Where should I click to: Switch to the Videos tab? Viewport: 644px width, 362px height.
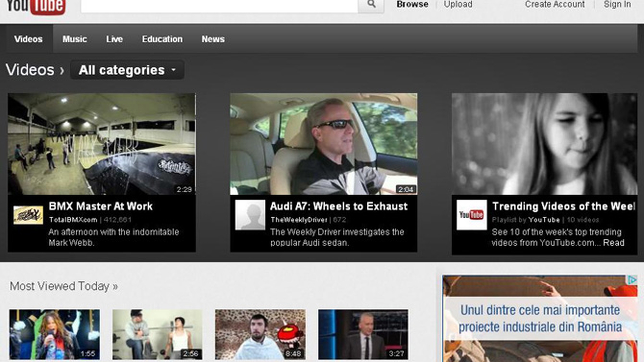pos(29,39)
